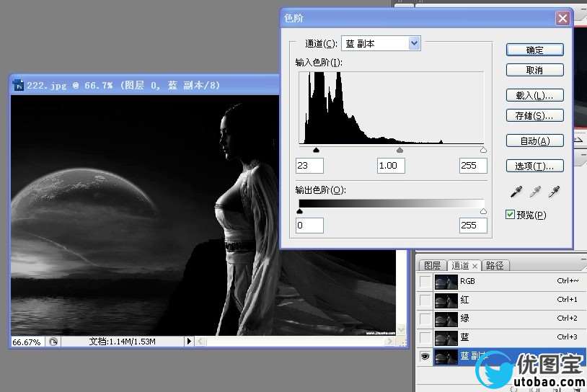Select the 红 channel thumbnail

[x=446, y=300]
